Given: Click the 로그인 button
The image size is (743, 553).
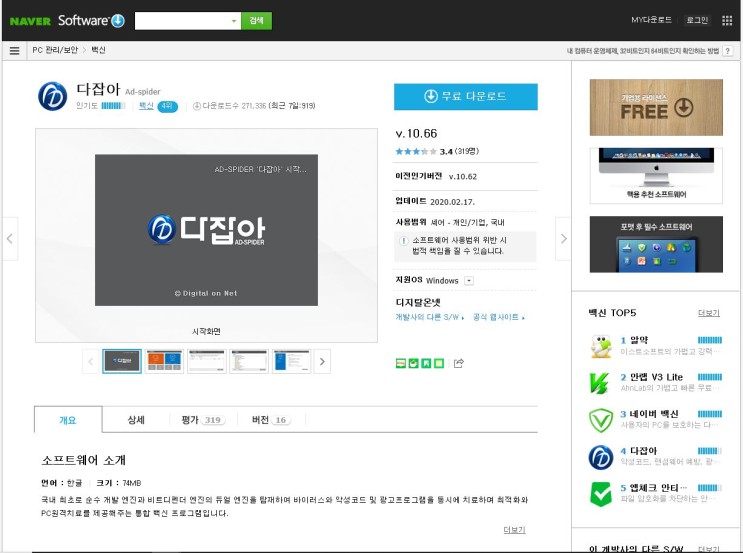Looking at the screenshot, I should [x=697, y=20].
